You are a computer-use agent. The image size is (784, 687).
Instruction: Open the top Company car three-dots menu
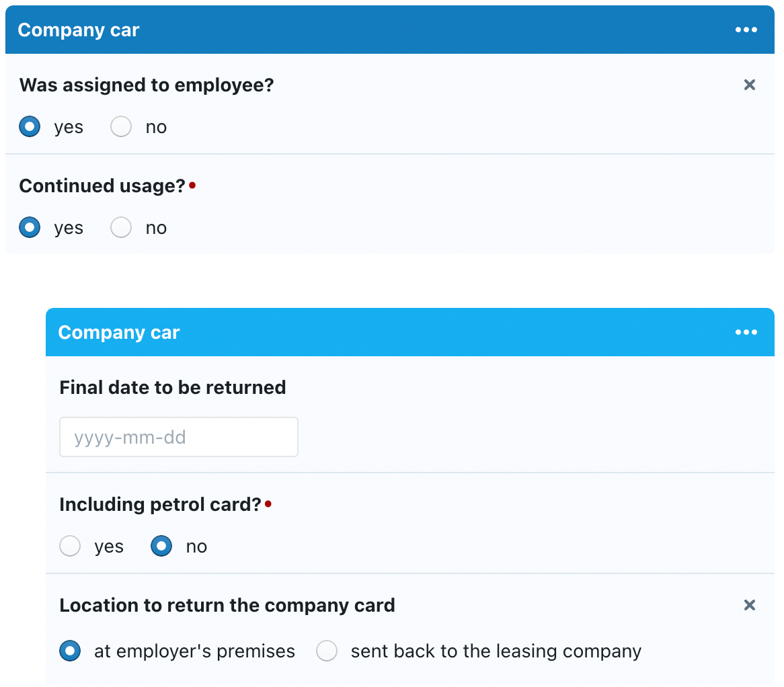pos(746,30)
